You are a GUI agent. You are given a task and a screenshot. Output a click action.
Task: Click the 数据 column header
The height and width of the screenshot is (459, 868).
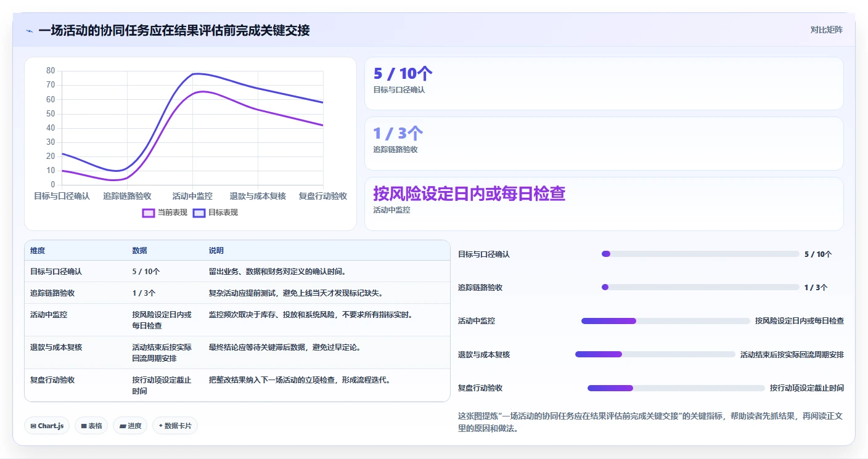[x=139, y=251]
